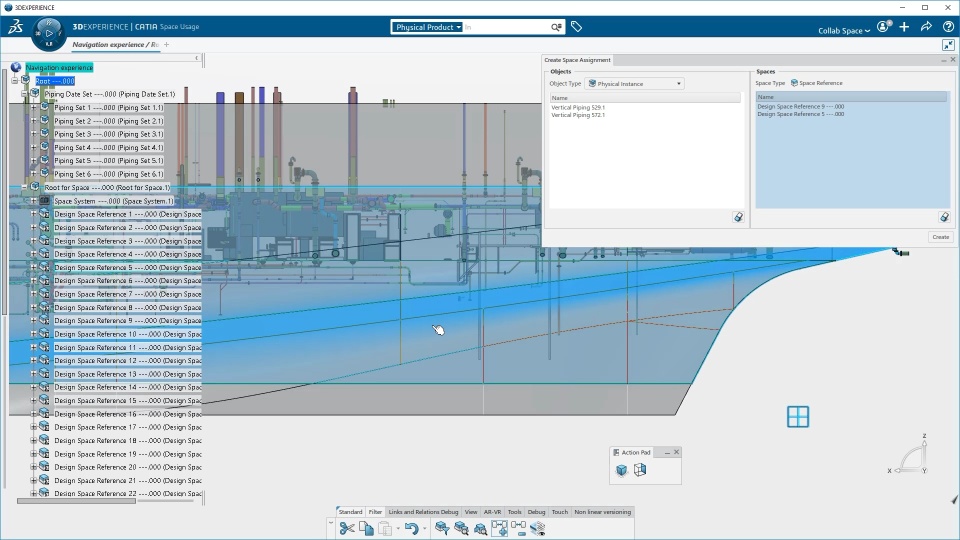Open the Physical Product search dropdown
Viewport: 960px width, 540px height.
click(427, 27)
